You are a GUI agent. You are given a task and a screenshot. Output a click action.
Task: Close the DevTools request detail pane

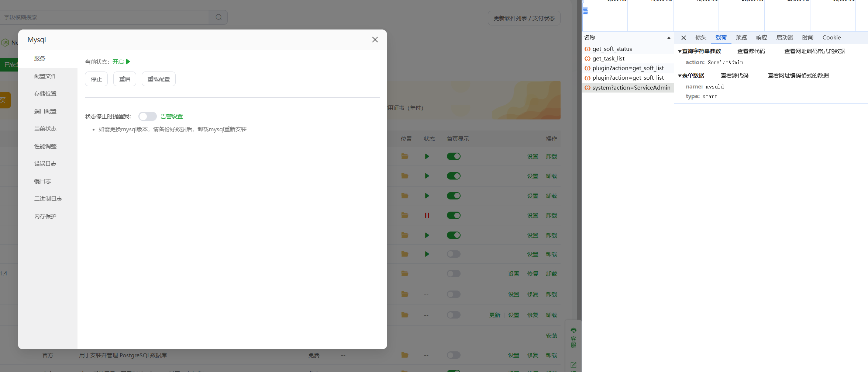pyautogui.click(x=683, y=38)
